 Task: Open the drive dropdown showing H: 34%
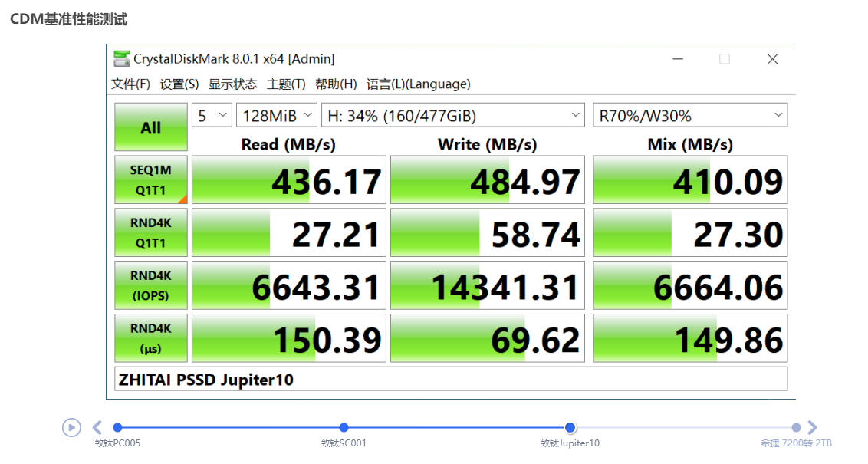pos(453,115)
